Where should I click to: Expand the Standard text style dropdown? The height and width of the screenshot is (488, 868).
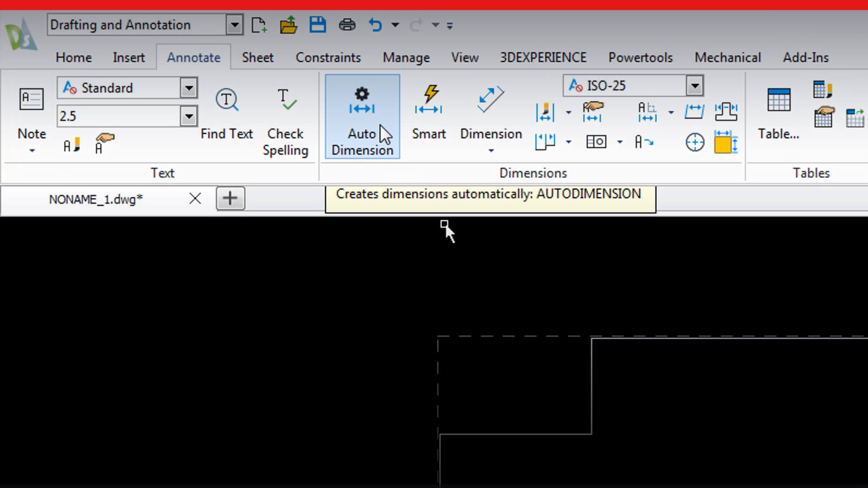coord(189,88)
